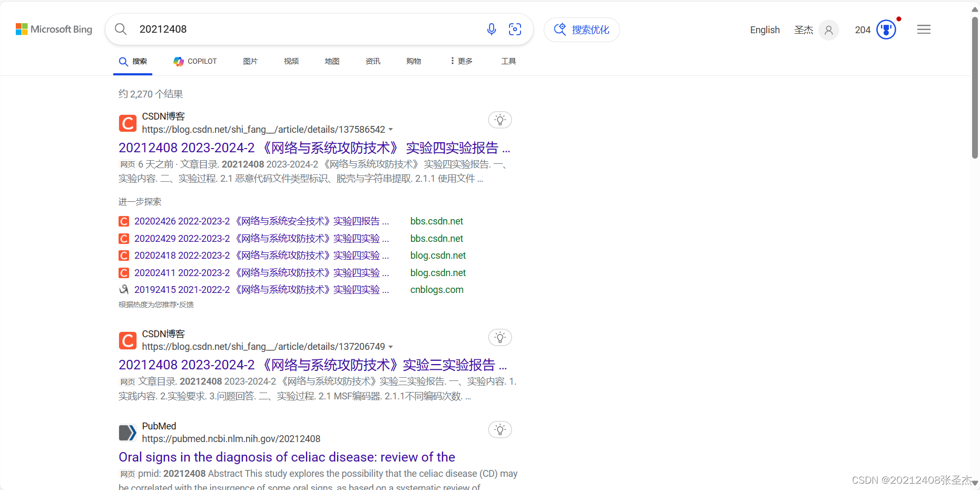Screen dimensions: 980x490
Task: Open the 工具 option
Action: (x=508, y=62)
